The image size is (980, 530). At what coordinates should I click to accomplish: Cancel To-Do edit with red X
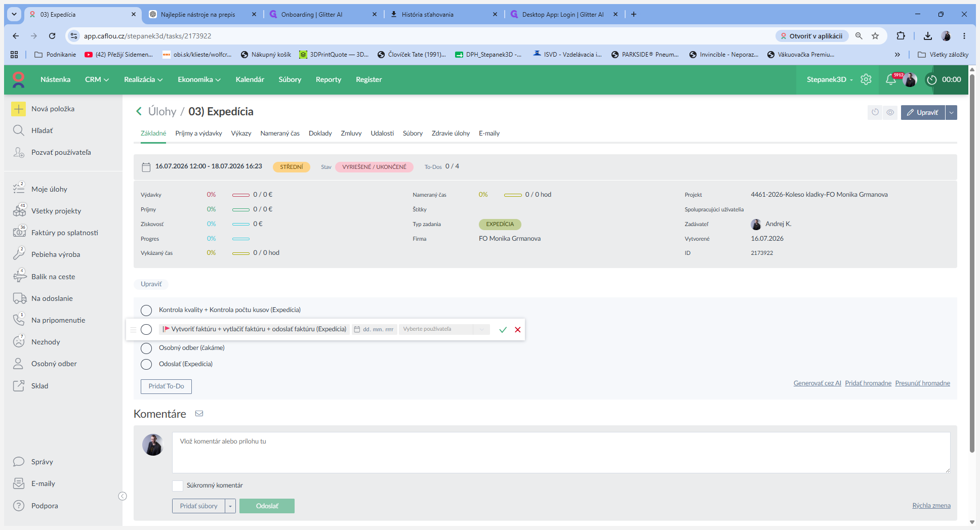coord(517,330)
